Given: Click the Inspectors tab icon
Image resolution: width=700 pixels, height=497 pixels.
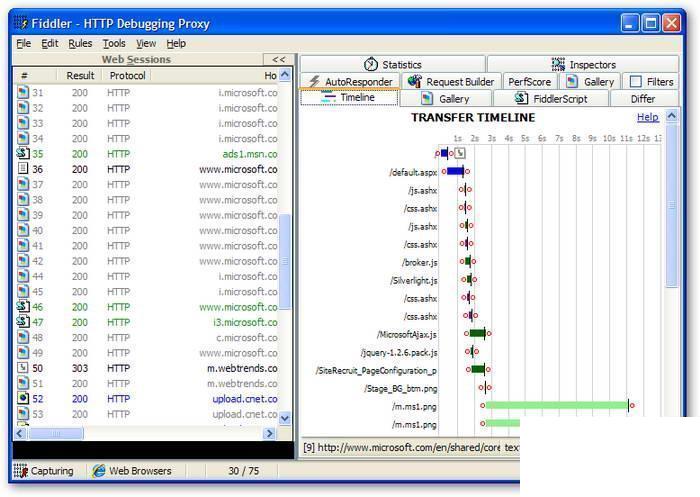Looking at the screenshot, I should click(x=558, y=64).
